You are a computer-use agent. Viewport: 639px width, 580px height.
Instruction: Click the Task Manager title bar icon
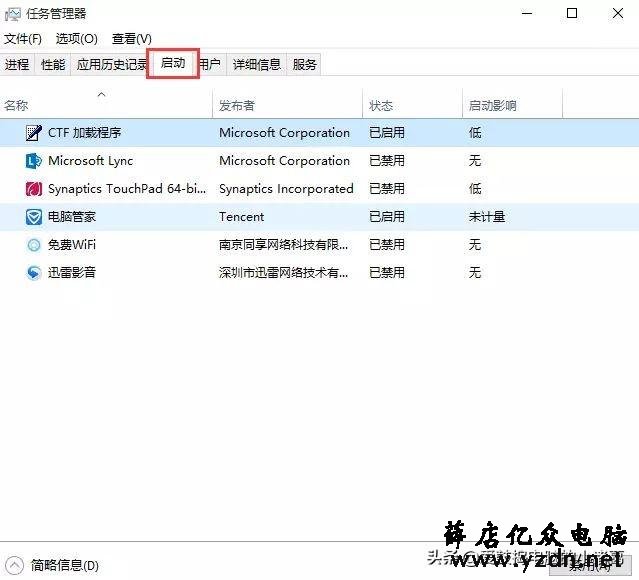12,14
